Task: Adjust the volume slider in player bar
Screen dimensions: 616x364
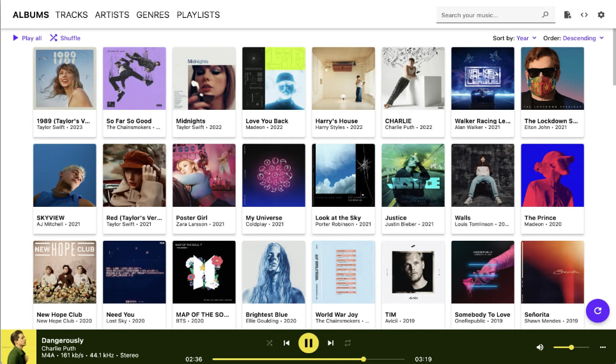Action: coord(571,347)
